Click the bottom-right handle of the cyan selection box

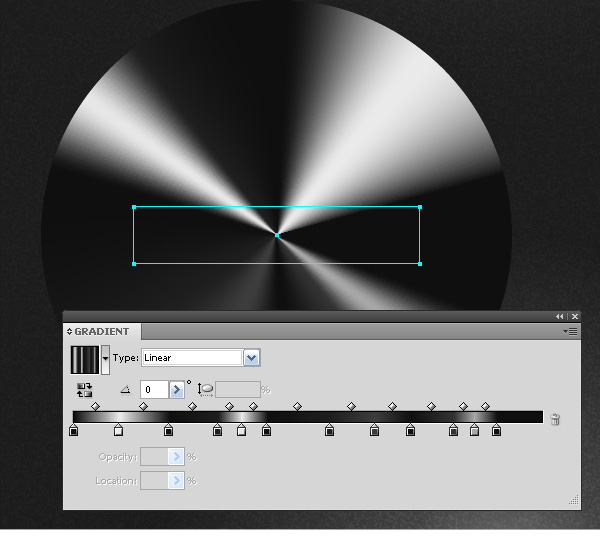click(420, 264)
